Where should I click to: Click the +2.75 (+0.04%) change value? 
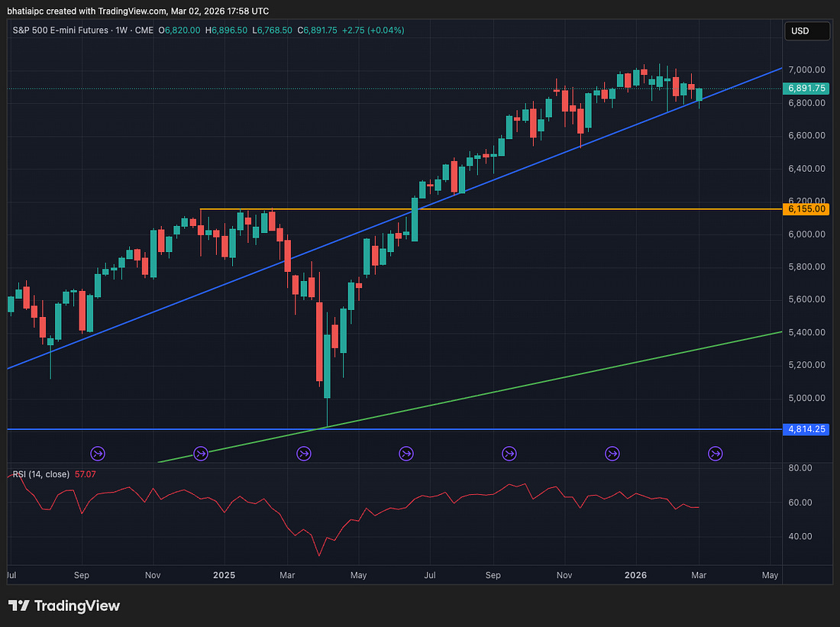(373, 31)
